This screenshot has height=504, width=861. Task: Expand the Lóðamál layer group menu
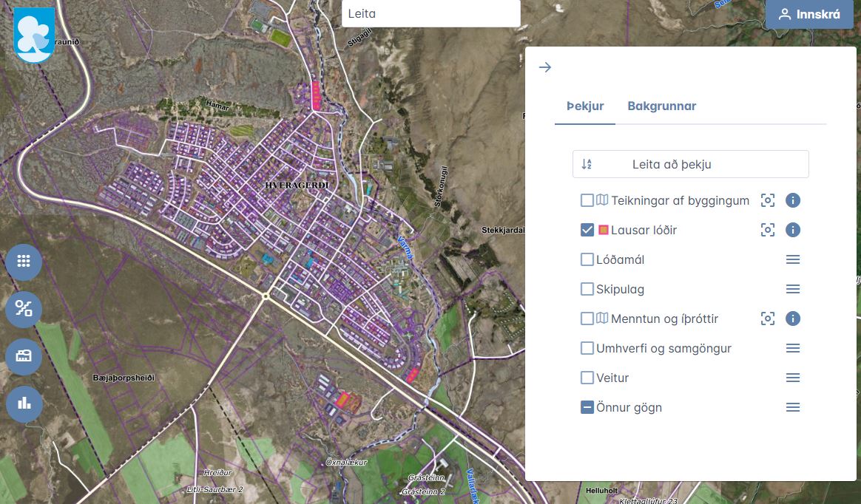tap(793, 259)
